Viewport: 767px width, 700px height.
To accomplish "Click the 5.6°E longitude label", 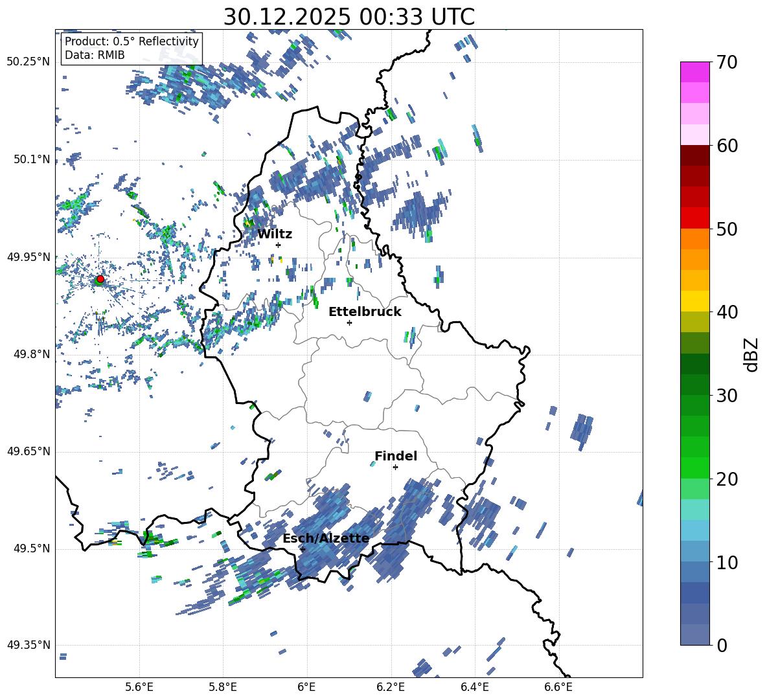I will point(139,688).
